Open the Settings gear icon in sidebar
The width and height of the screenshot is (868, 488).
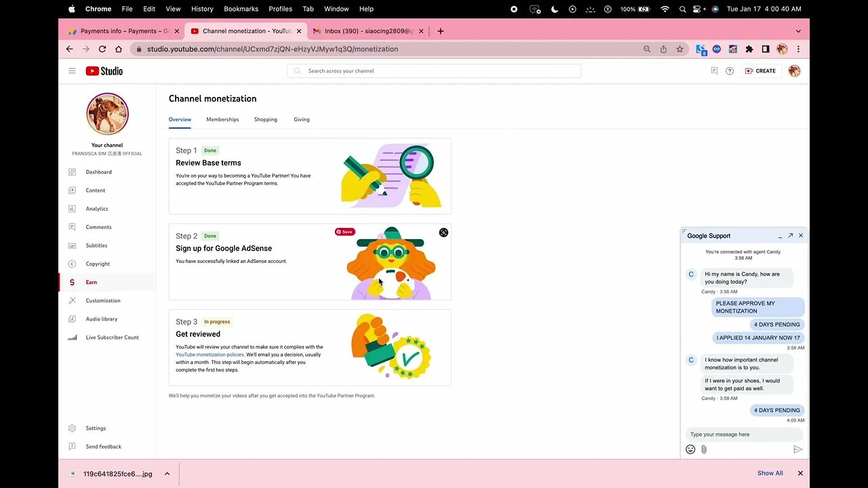click(x=72, y=428)
